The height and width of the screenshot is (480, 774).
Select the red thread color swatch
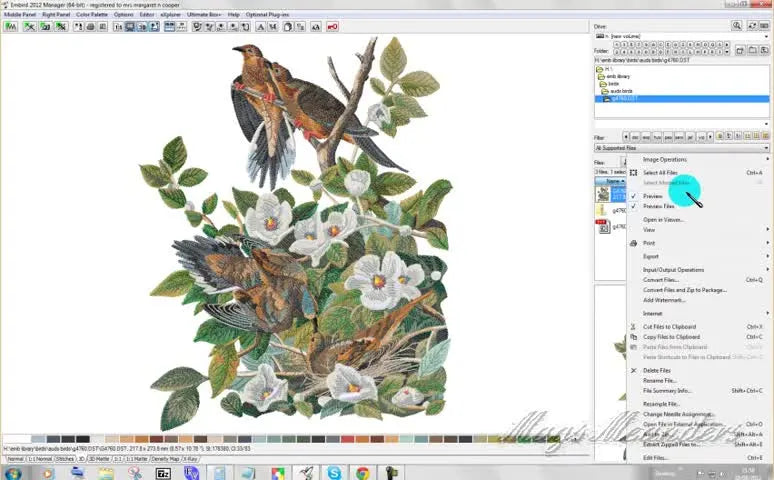(x=347, y=439)
